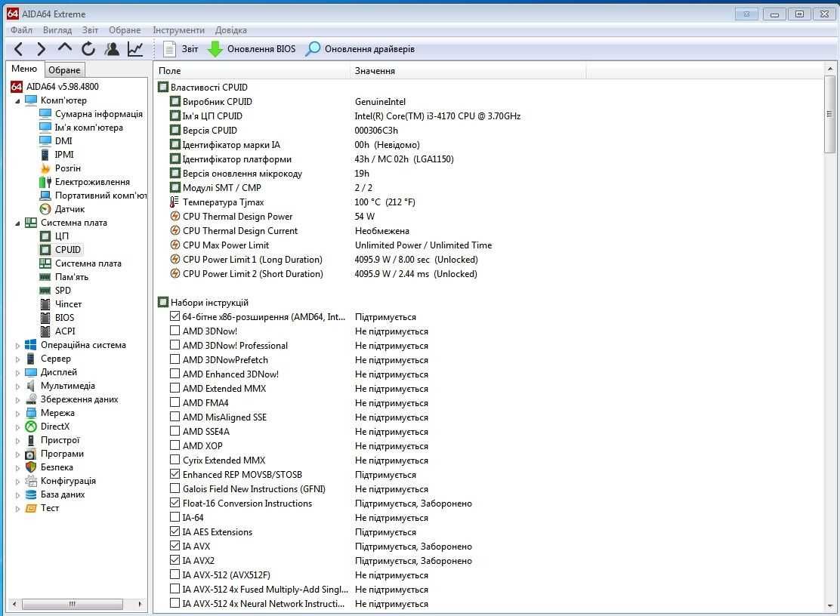Open Безпека shield icon
Screen dimensions: 840x616
(31, 468)
